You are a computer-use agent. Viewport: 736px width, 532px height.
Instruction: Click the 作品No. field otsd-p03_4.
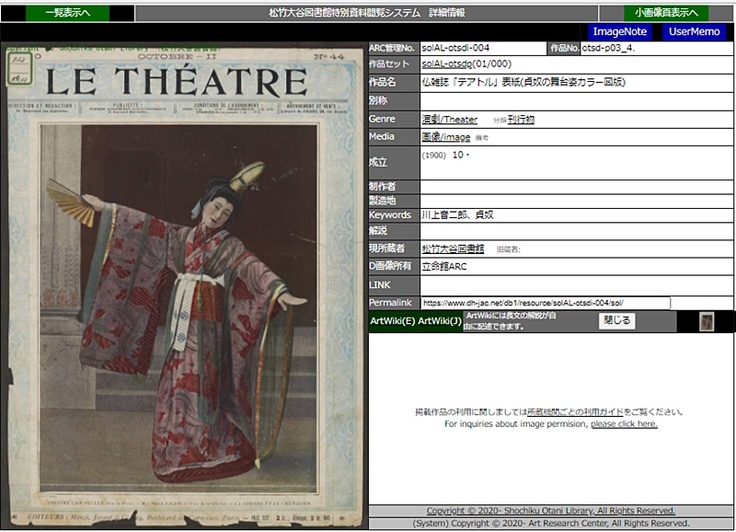(x=656, y=47)
